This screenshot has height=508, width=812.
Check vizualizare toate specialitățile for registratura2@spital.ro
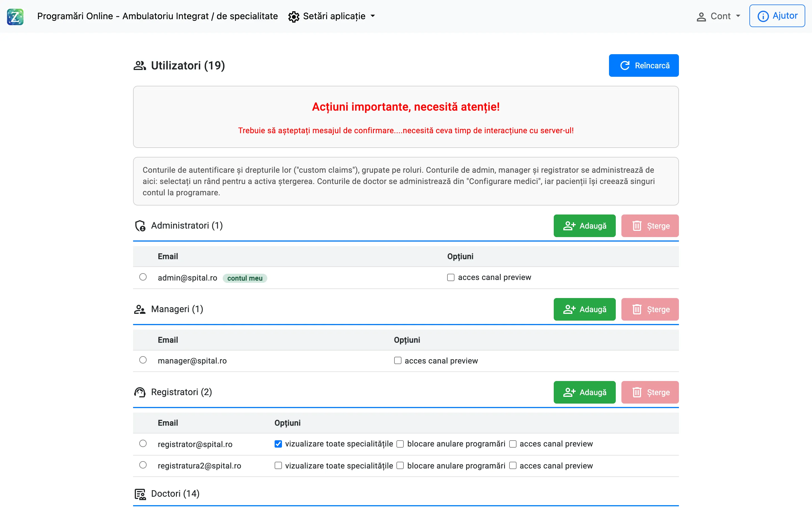(x=278, y=465)
